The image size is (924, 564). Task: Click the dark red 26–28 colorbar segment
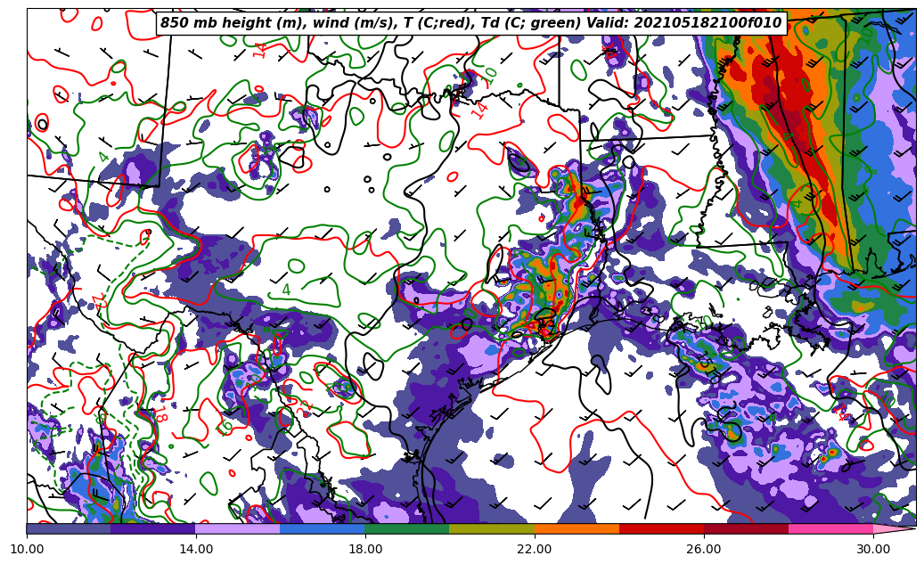coord(746,528)
